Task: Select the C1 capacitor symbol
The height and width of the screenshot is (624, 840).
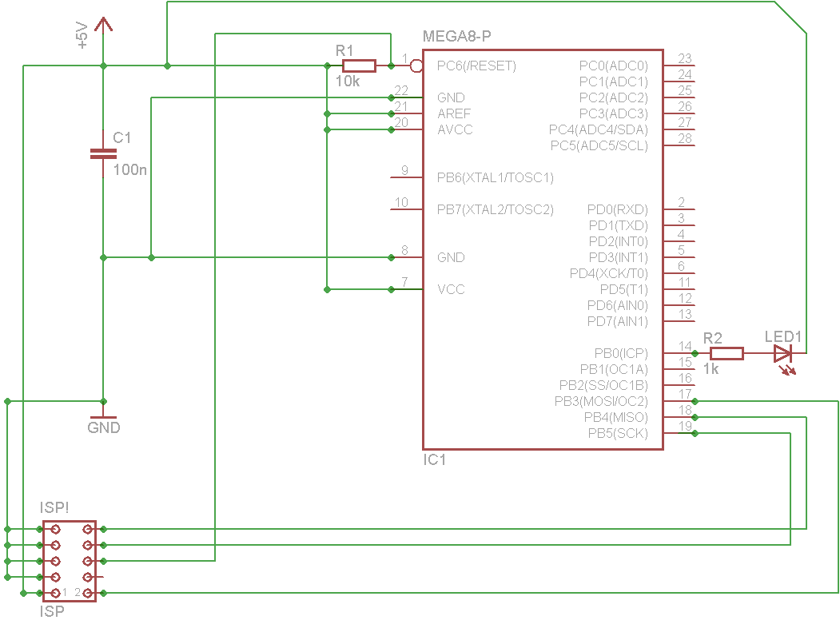Action: point(103,154)
